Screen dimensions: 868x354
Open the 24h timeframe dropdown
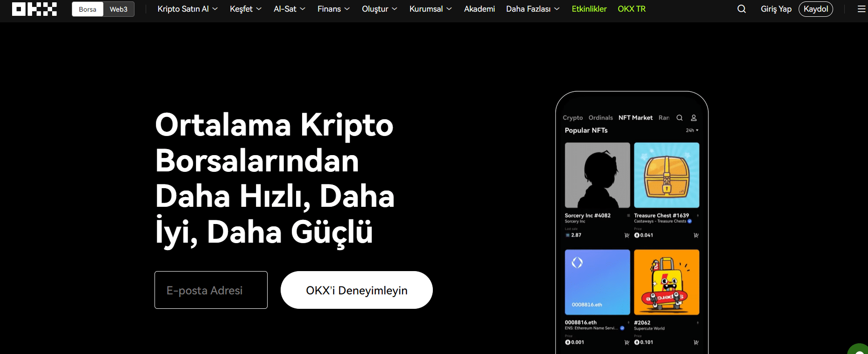pos(692,130)
